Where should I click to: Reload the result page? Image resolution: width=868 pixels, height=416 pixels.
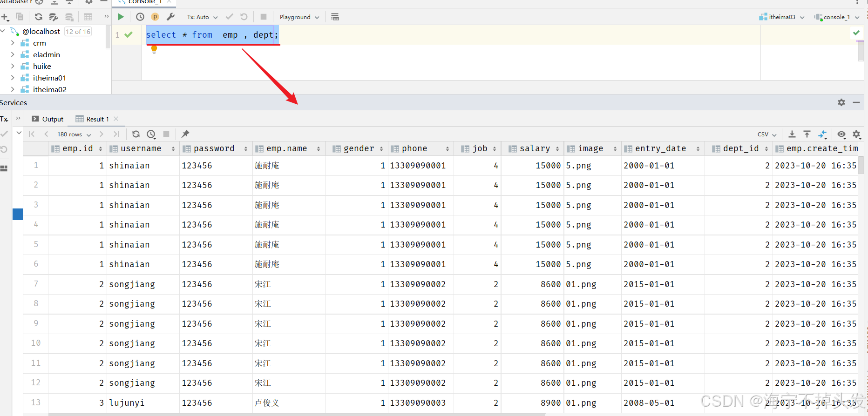[136, 134]
